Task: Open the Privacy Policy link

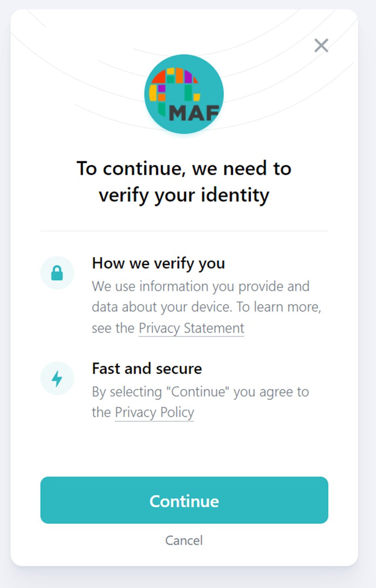Action: (154, 412)
